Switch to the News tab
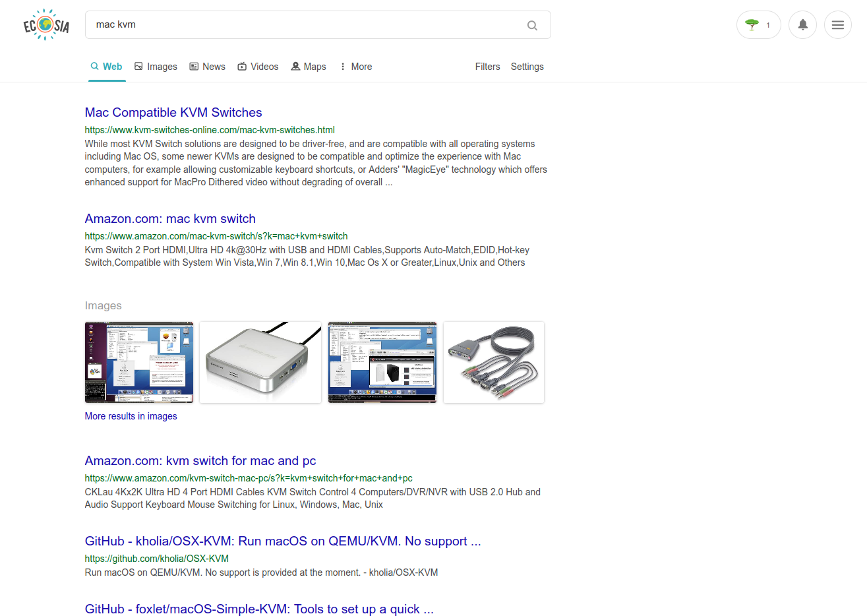The width and height of the screenshot is (867, 616). click(207, 67)
